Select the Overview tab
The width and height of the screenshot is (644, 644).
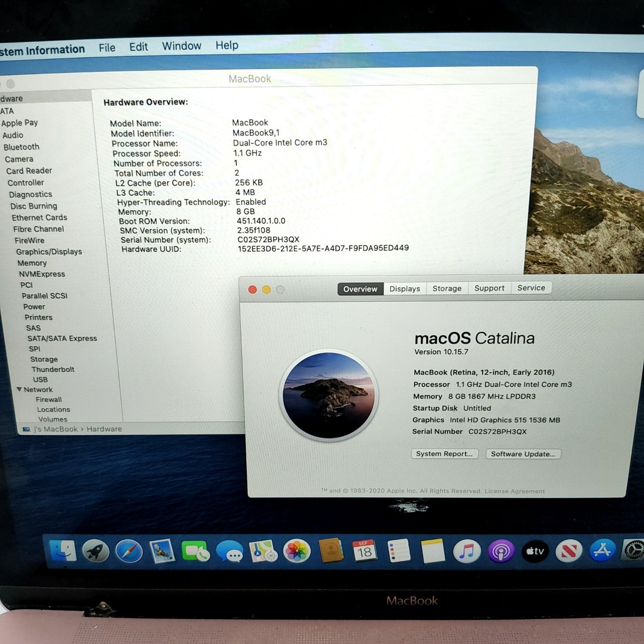click(360, 289)
